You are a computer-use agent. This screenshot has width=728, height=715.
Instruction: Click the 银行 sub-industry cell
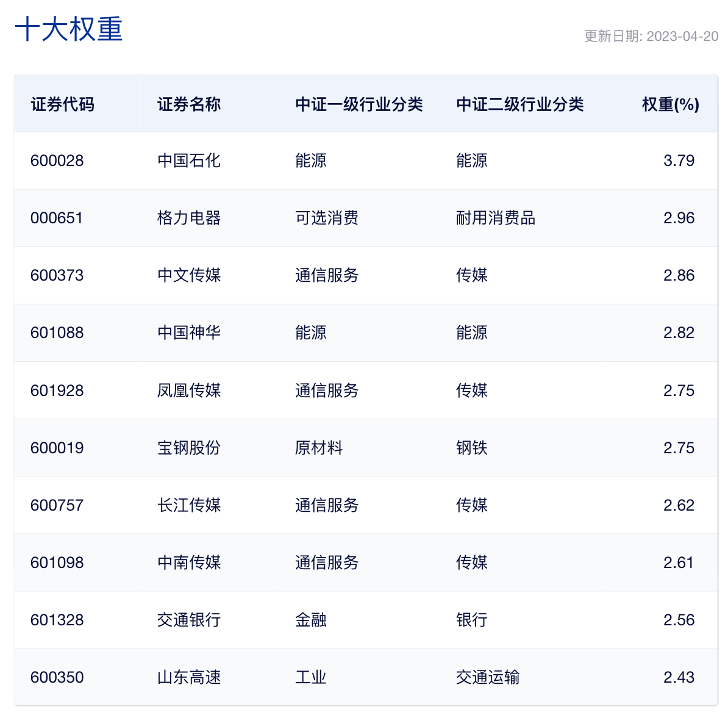point(472,620)
